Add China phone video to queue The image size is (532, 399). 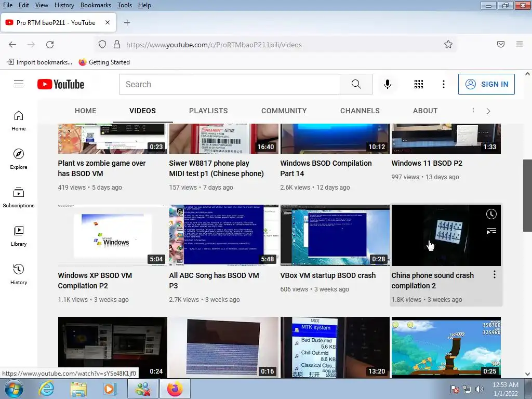[x=491, y=231]
